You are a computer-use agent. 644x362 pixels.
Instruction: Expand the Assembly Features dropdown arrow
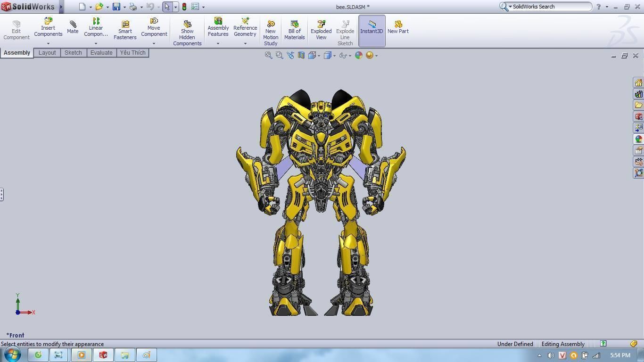[x=218, y=43]
